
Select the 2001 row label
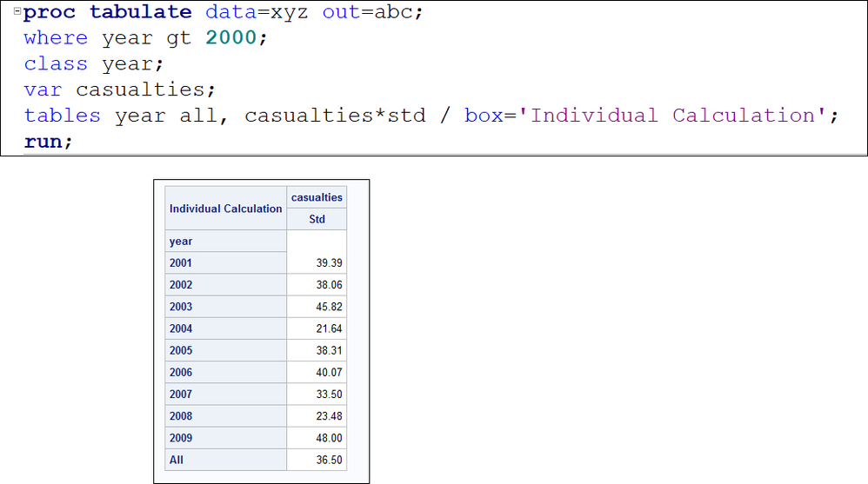click(226, 262)
